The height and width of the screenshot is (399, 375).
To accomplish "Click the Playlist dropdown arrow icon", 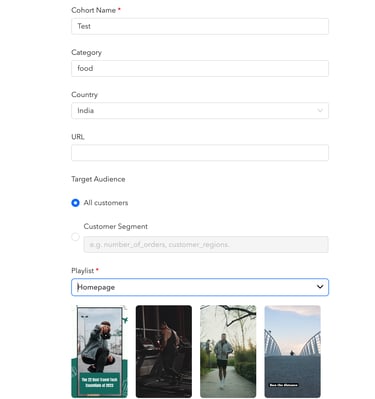I will (x=320, y=287).
